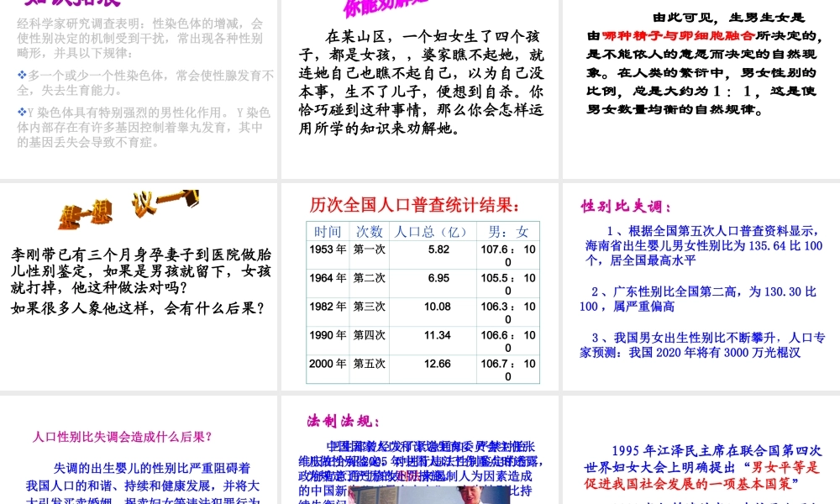Select the 2000年 cell

(x=328, y=369)
